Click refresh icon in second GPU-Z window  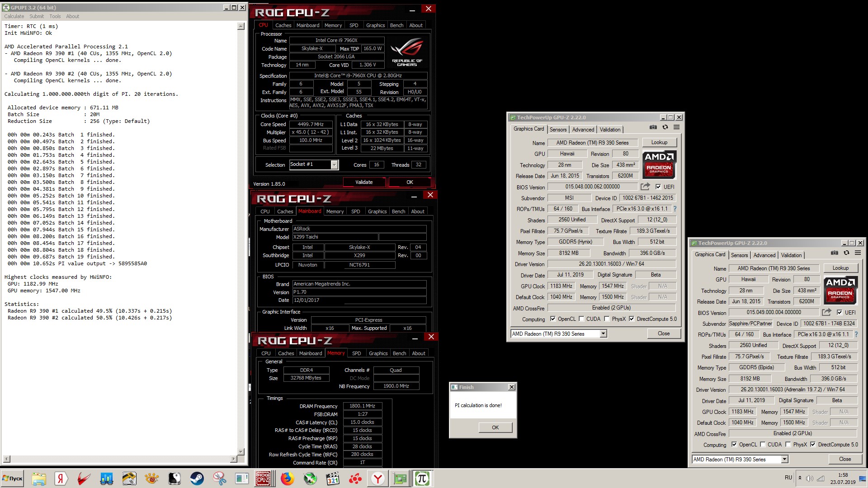tap(846, 253)
